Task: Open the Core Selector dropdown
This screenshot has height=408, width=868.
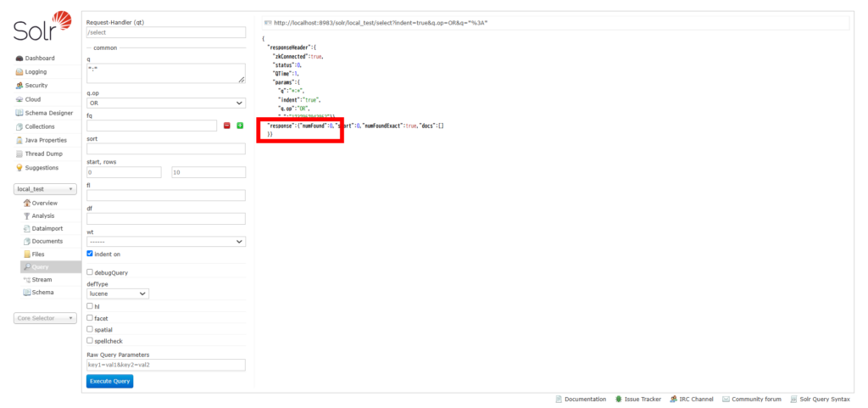Action: click(x=46, y=318)
